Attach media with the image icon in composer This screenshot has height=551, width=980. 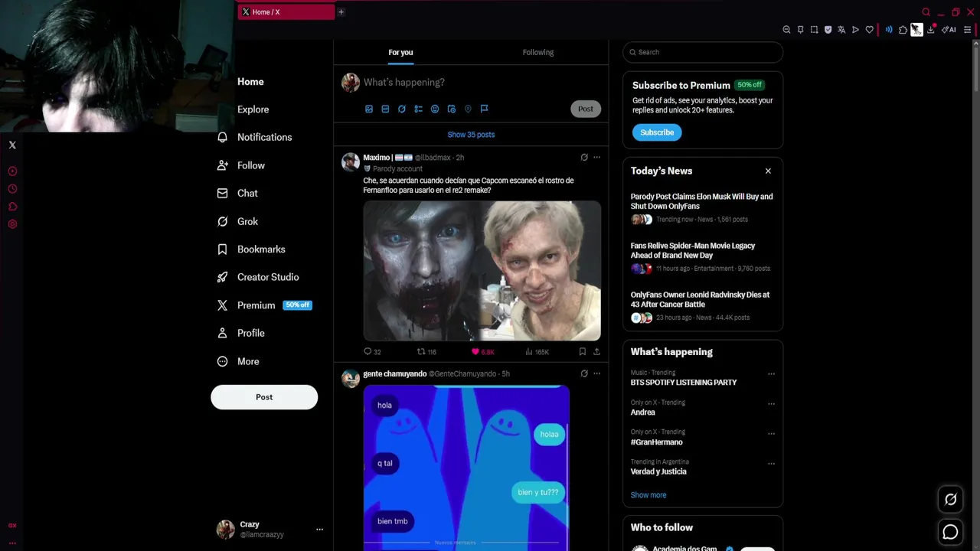[x=369, y=109]
